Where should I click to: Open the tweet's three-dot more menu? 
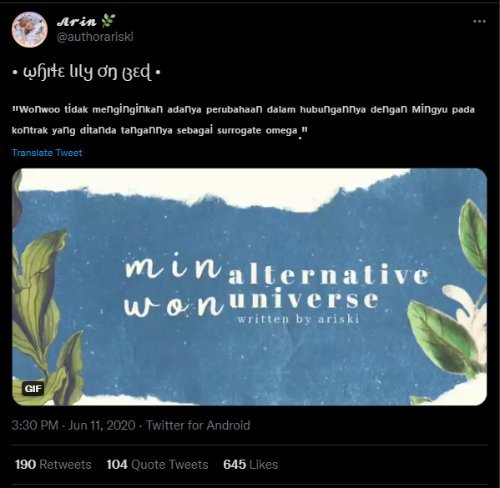[x=479, y=22]
